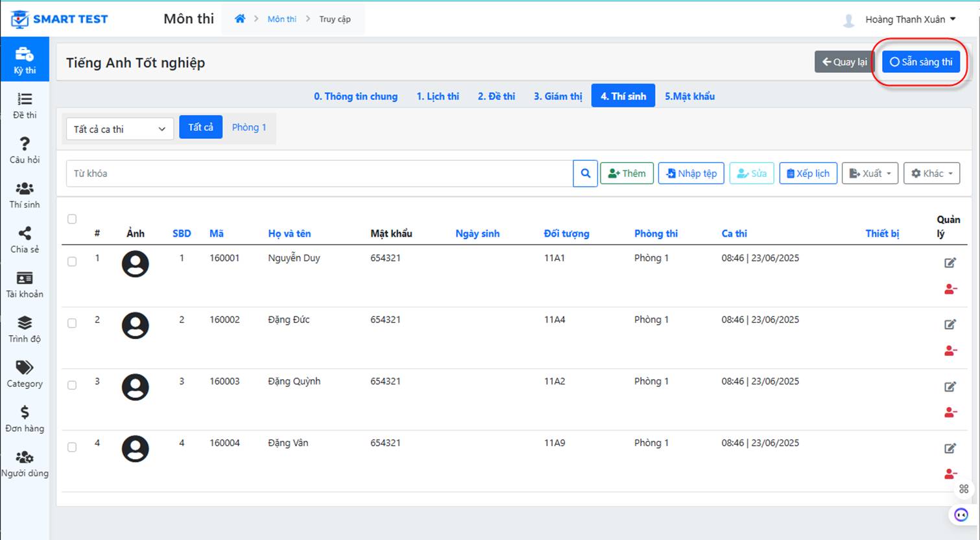980x540 pixels.
Task: Expand the Khác dropdown menu
Action: click(931, 174)
